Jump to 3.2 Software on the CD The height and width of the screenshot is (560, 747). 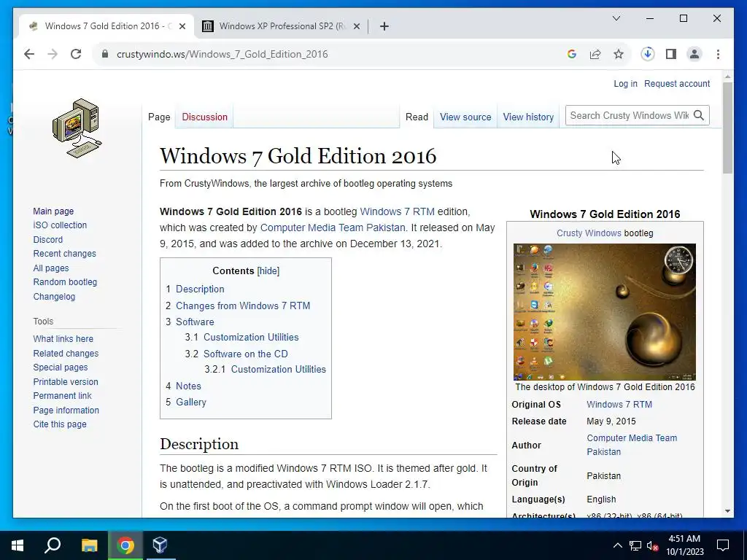click(x=245, y=354)
